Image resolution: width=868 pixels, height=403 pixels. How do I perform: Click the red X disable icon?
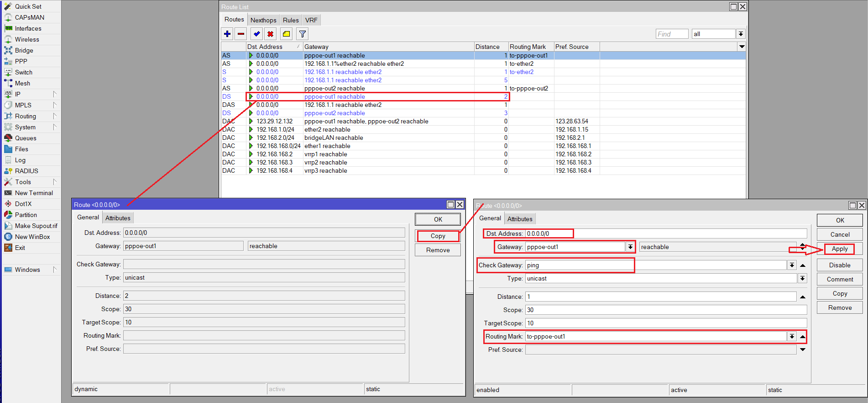pyautogui.click(x=270, y=34)
